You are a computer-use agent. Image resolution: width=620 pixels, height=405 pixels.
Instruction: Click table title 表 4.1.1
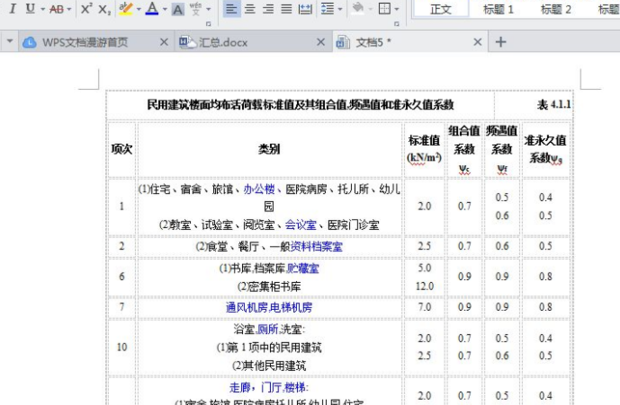[554, 104]
